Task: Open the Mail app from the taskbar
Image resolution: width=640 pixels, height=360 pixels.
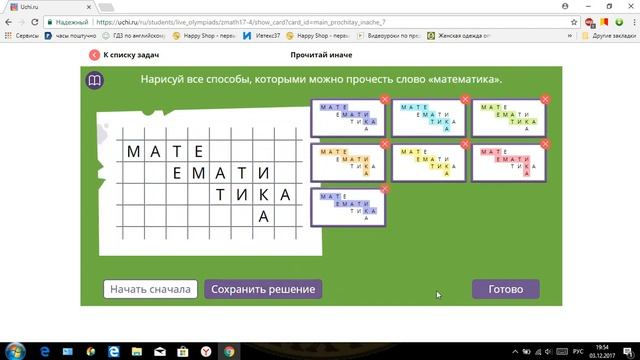Action: pyautogui.click(x=160, y=351)
